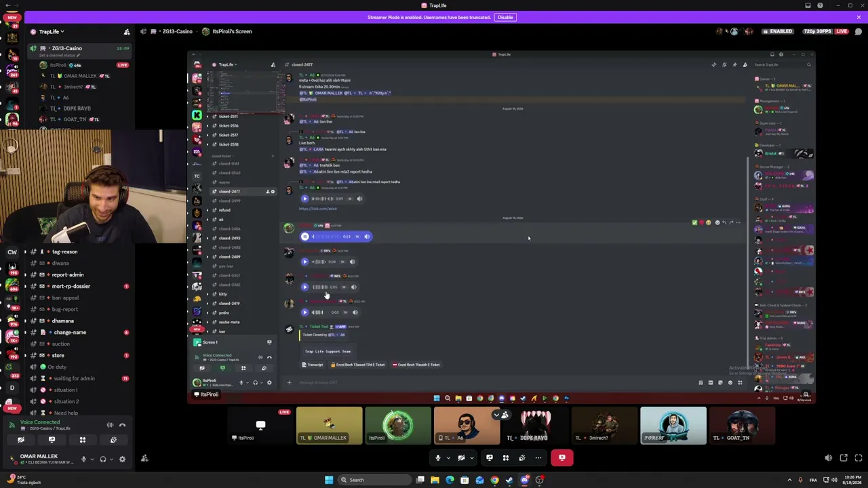This screenshot has width=868, height=488.
Task: Open Steam from the taskbar
Action: 509,480
